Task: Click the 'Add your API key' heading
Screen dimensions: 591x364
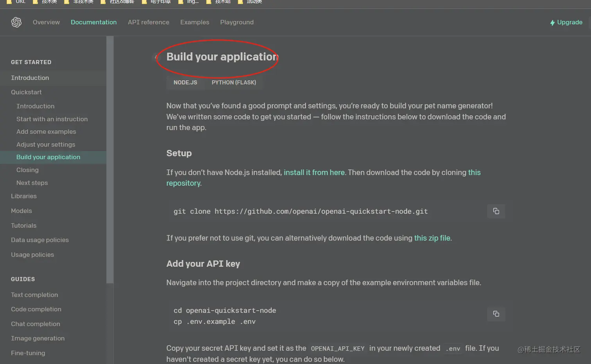Action: [x=203, y=264]
